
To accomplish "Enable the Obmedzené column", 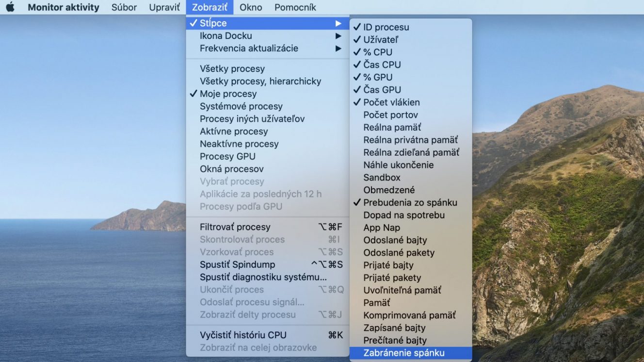I will (411, 190).
